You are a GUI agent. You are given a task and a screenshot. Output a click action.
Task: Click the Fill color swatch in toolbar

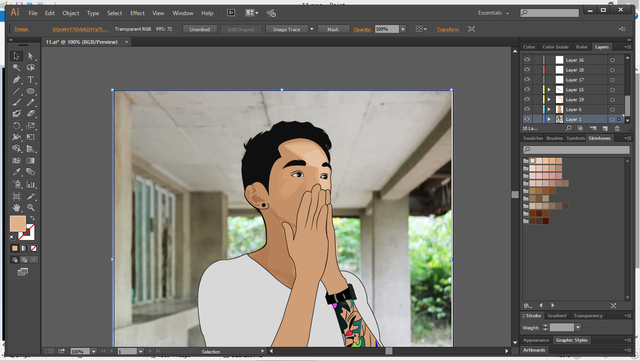click(18, 223)
